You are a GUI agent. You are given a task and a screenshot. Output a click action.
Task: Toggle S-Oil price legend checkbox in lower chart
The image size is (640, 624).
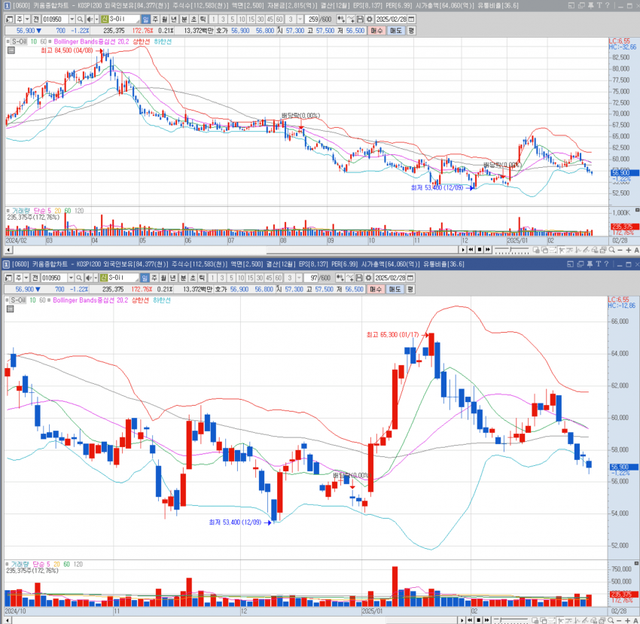[7, 299]
